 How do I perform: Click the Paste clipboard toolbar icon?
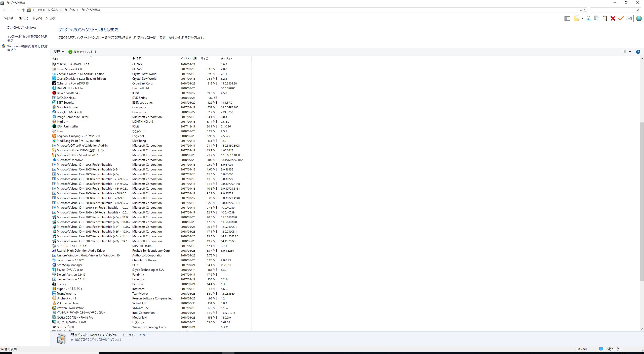pyautogui.click(x=605, y=18)
